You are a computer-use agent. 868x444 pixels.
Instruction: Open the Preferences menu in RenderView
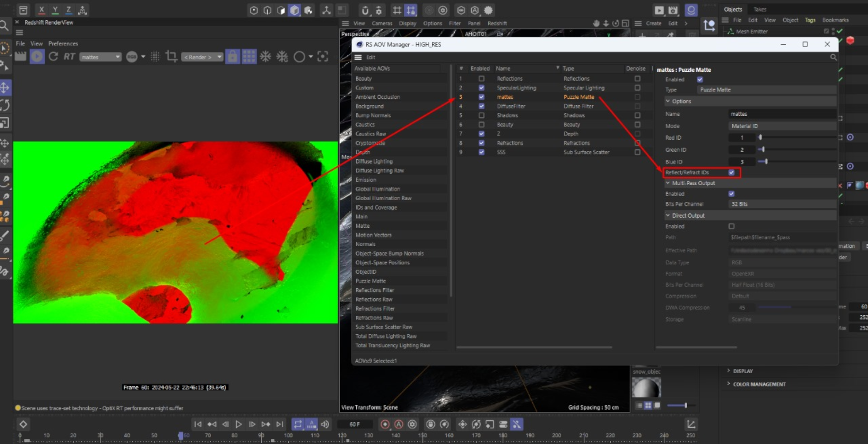pos(63,44)
